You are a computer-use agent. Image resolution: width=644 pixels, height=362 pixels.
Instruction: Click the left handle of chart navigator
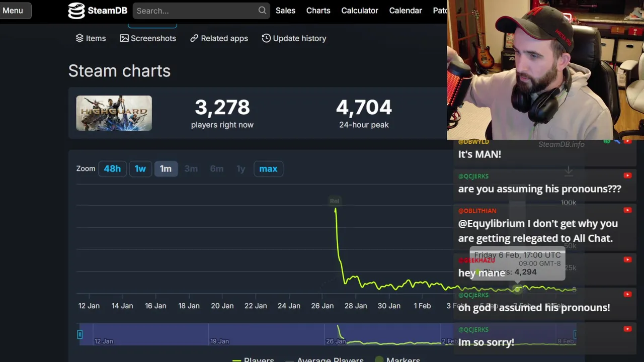click(x=79, y=334)
